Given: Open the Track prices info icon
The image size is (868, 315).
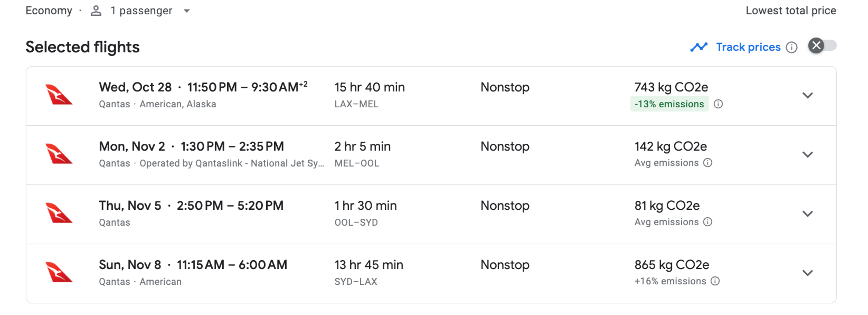Looking at the screenshot, I should [791, 48].
